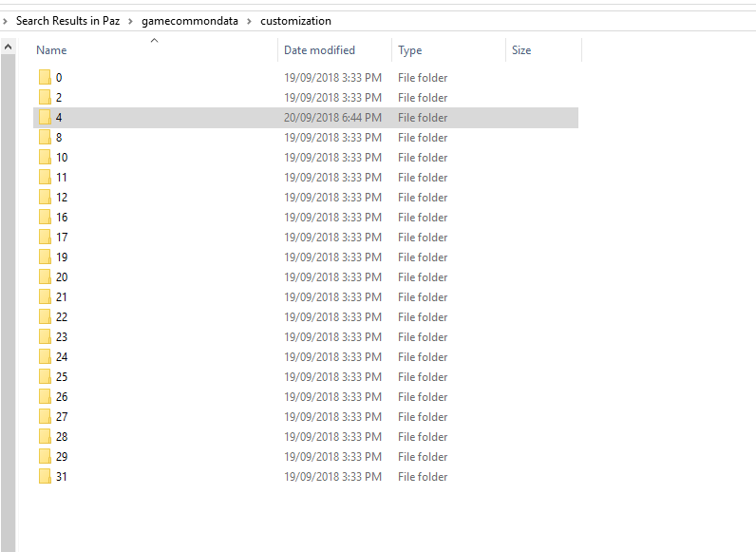Select the folder named 19

[x=62, y=257]
